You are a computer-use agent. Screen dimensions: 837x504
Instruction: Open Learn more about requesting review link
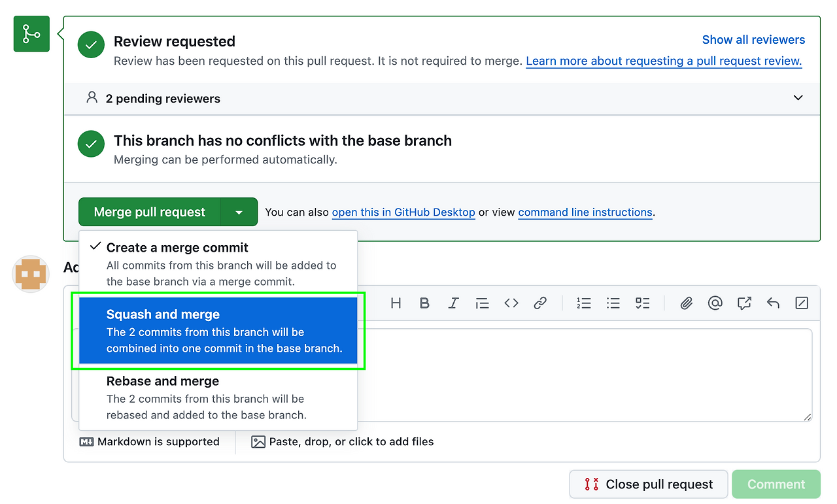[x=664, y=61]
